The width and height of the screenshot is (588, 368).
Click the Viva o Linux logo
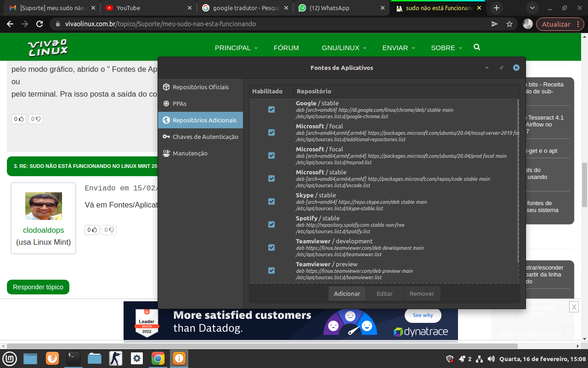click(x=48, y=48)
